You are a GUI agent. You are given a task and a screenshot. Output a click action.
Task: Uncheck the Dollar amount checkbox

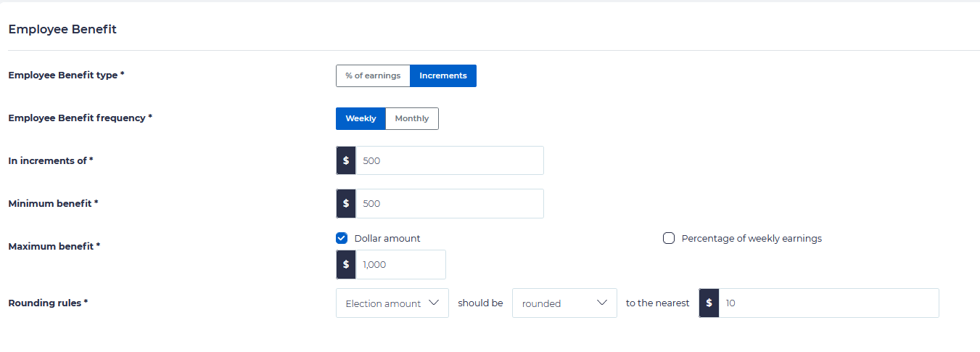(342, 238)
